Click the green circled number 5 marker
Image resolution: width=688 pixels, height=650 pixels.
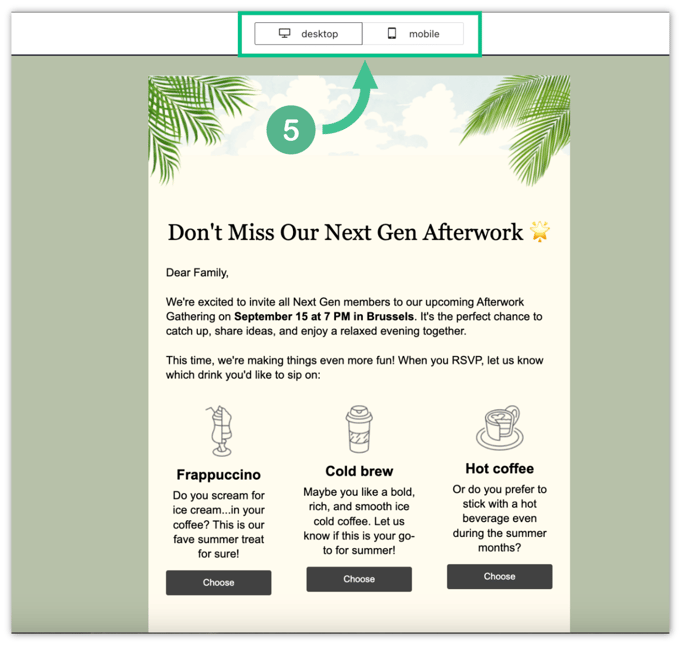[291, 130]
